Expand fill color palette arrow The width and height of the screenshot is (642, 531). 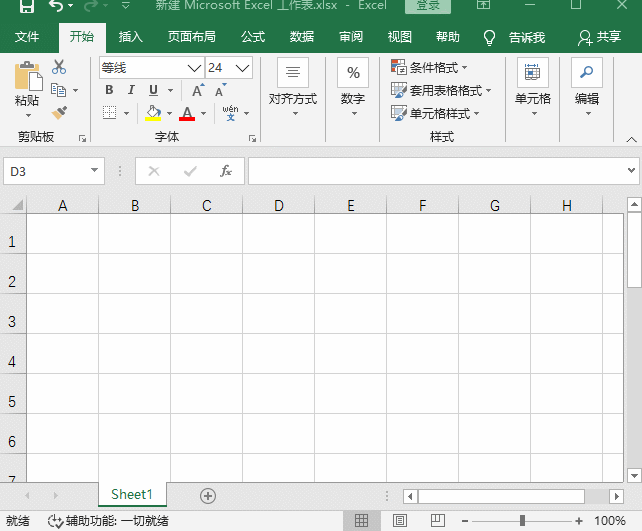click(x=169, y=113)
